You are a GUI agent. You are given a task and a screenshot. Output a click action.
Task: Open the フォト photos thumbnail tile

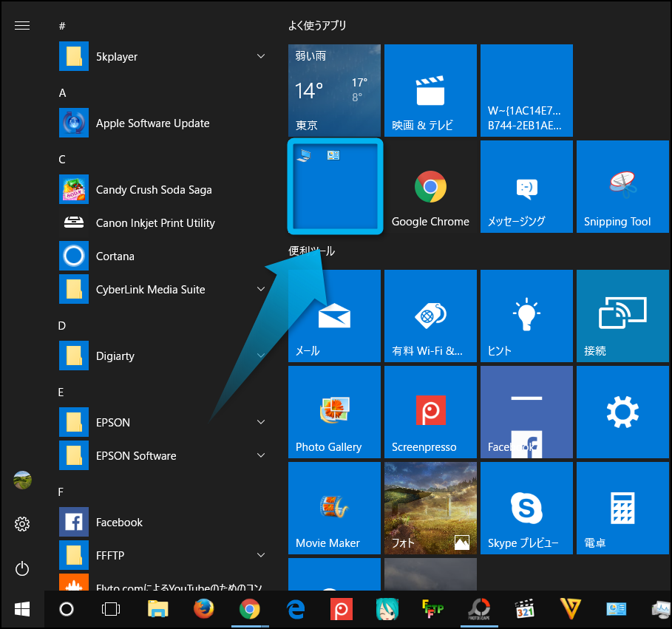pos(430,508)
